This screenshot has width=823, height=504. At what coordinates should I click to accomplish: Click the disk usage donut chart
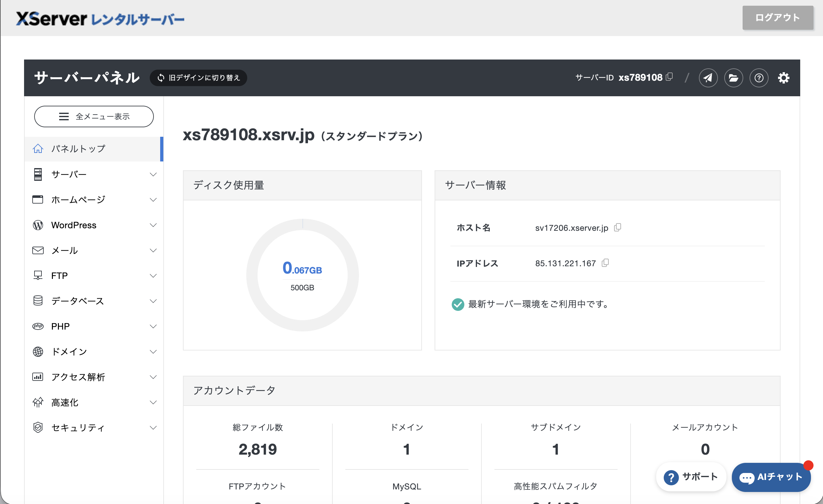point(302,275)
